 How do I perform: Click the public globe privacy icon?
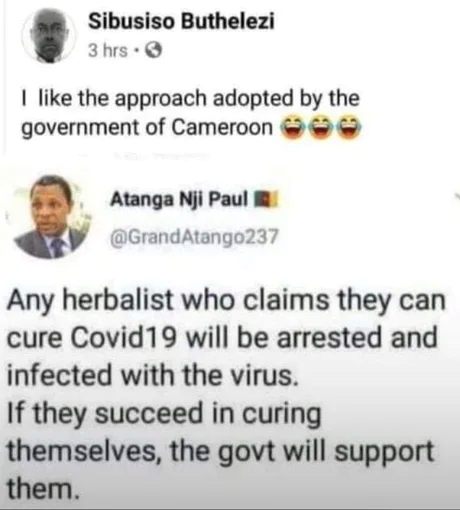click(x=154, y=51)
